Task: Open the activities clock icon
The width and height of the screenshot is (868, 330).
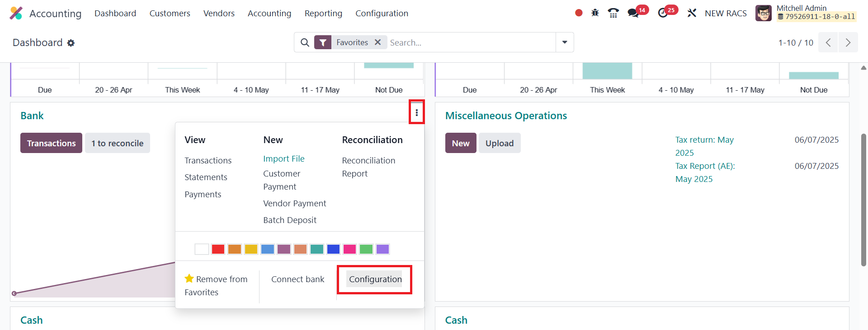Action: pos(663,13)
